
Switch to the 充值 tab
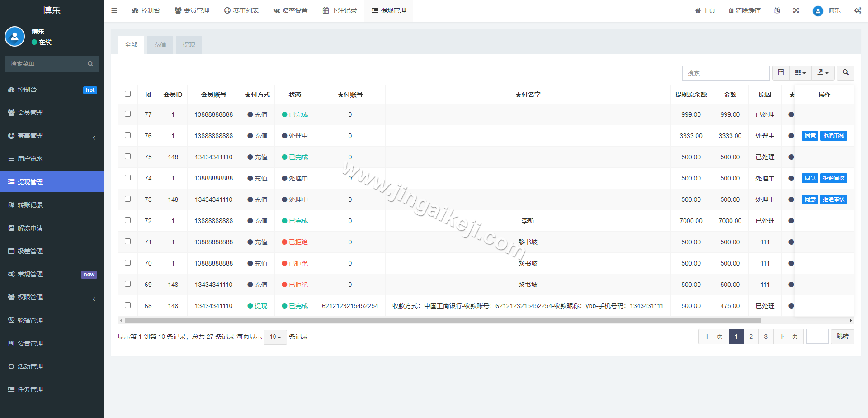pos(160,45)
